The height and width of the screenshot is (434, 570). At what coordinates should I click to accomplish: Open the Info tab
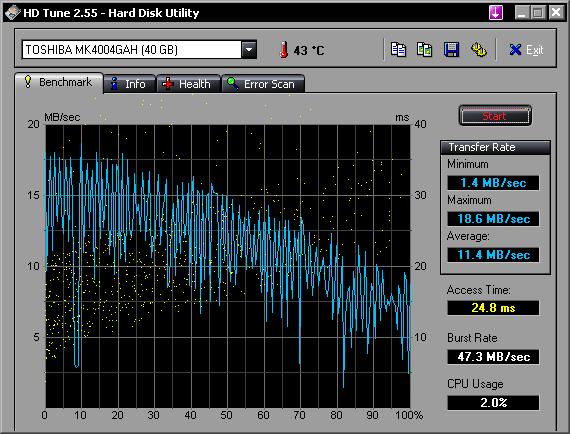click(129, 84)
